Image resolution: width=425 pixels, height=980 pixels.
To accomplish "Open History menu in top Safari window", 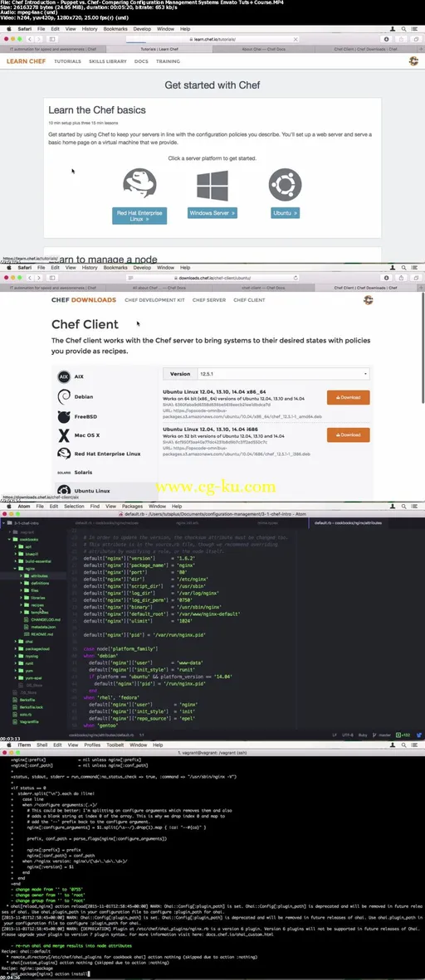I will coord(90,29).
